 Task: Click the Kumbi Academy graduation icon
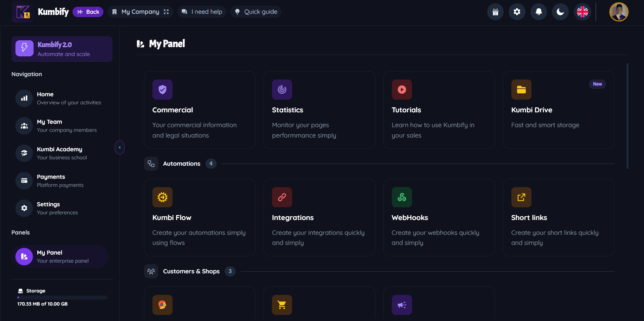[x=24, y=153]
